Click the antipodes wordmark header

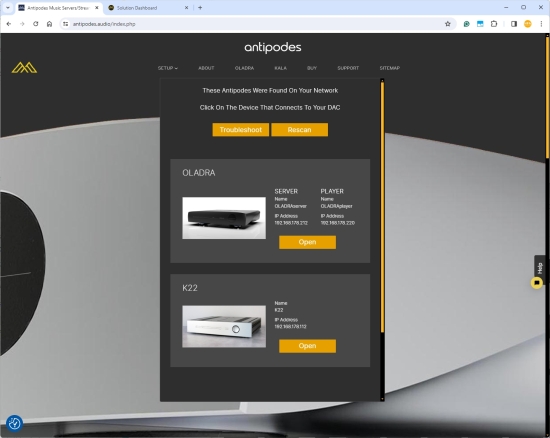[273, 47]
